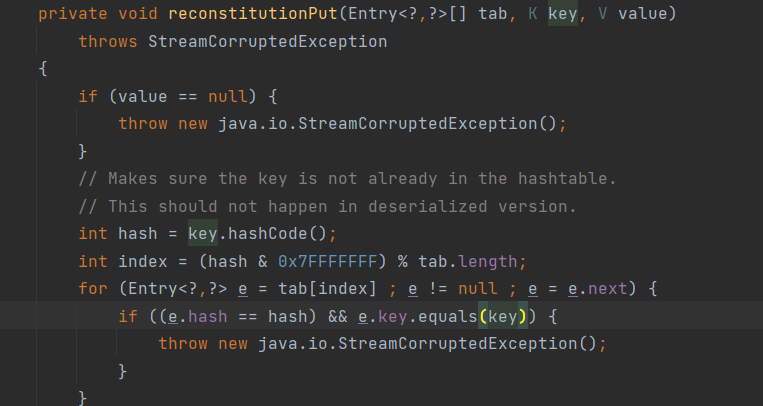Click the tab parameter in method signature

(493, 14)
